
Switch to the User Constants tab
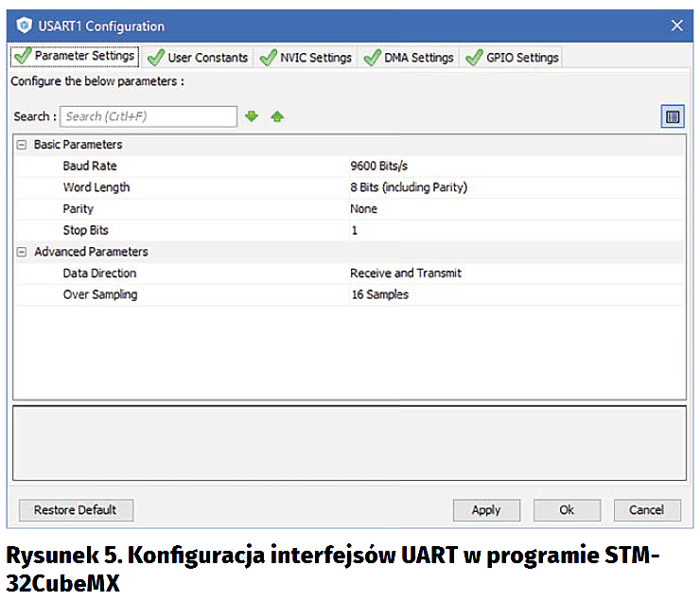(199, 57)
